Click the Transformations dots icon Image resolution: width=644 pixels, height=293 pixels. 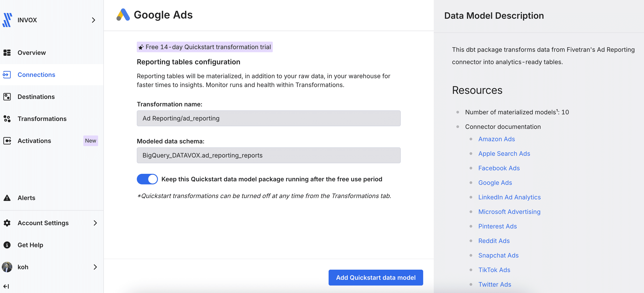coord(7,119)
